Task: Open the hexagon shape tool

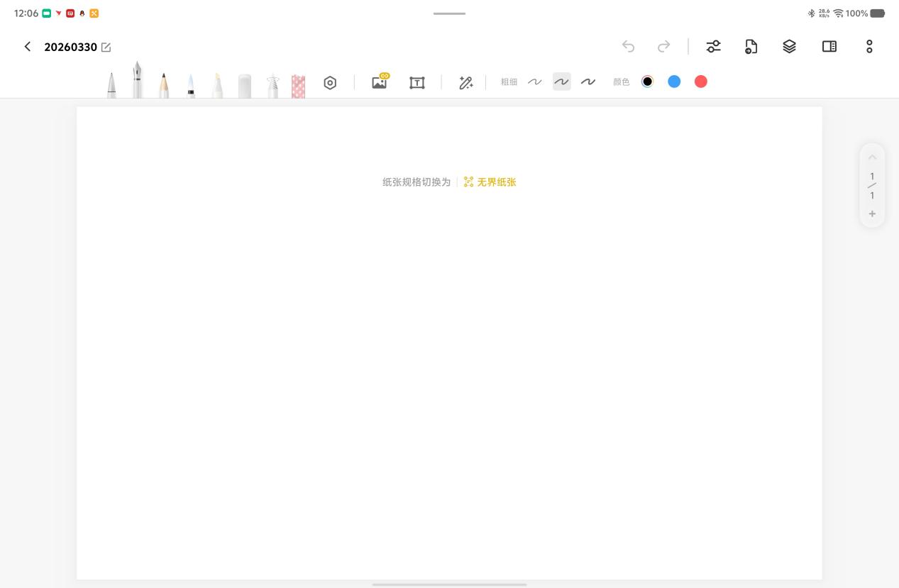Action: [x=330, y=83]
